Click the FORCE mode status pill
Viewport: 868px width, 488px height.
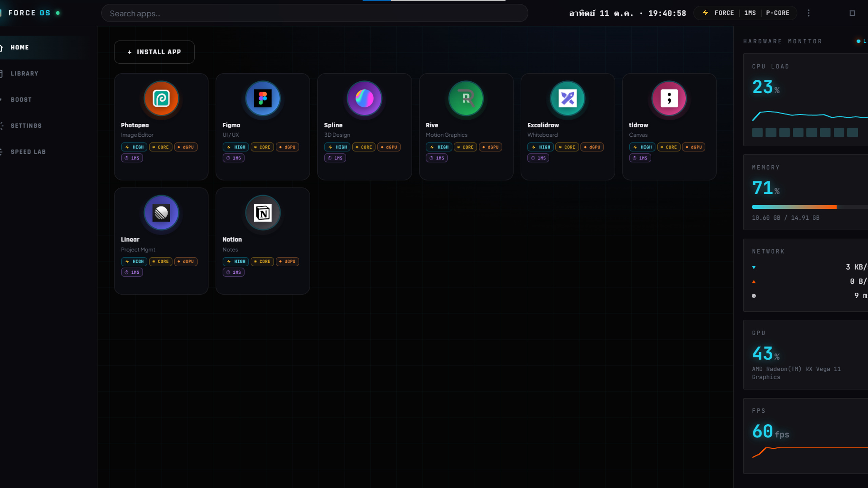pyautogui.click(x=745, y=13)
